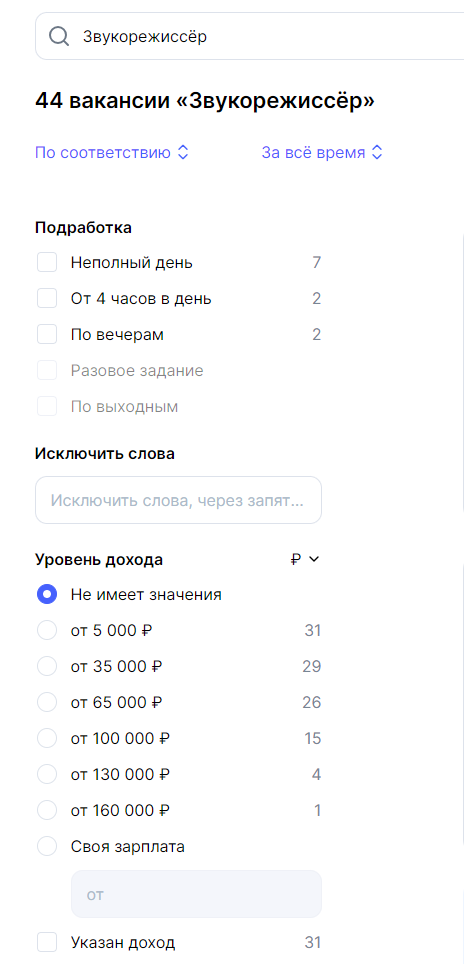The height and width of the screenshot is (964, 464).
Task: Select 'Не имеет значения' radio option
Action: 47,595
